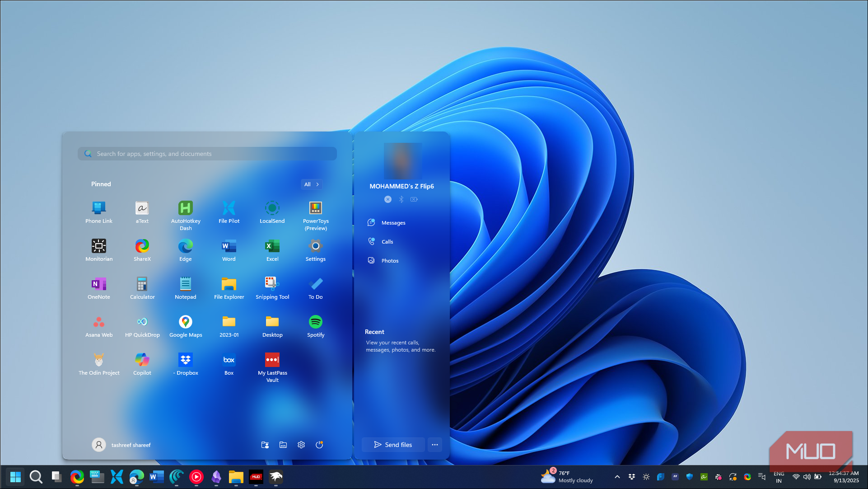The height and width of the screenshot is (489, 868).
Task: Open Settings gear in Start footer
Action: (x=301, y=445)
